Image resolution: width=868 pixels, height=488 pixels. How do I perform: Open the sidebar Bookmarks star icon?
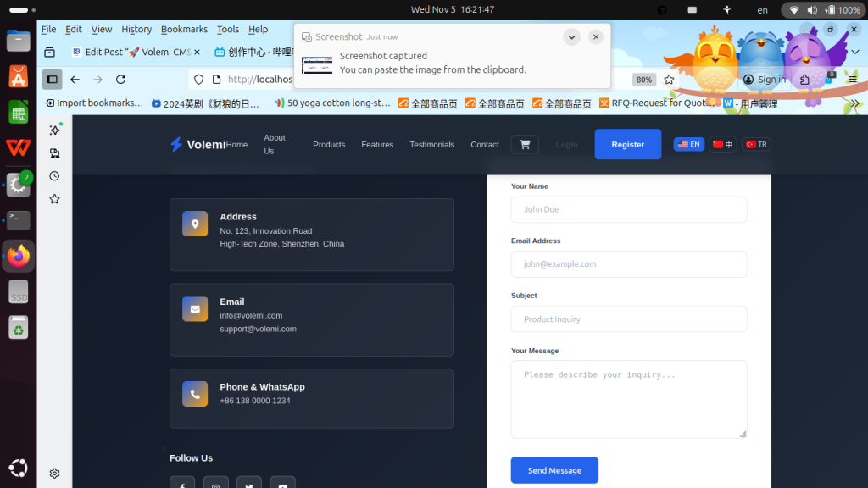click(54, 199)
